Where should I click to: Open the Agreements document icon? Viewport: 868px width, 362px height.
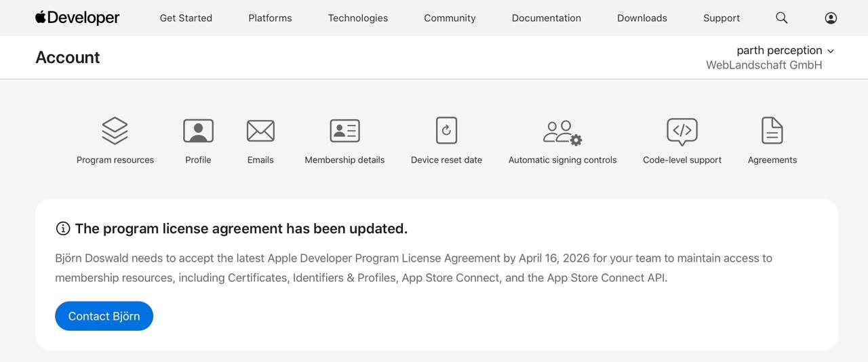point(772,131)
